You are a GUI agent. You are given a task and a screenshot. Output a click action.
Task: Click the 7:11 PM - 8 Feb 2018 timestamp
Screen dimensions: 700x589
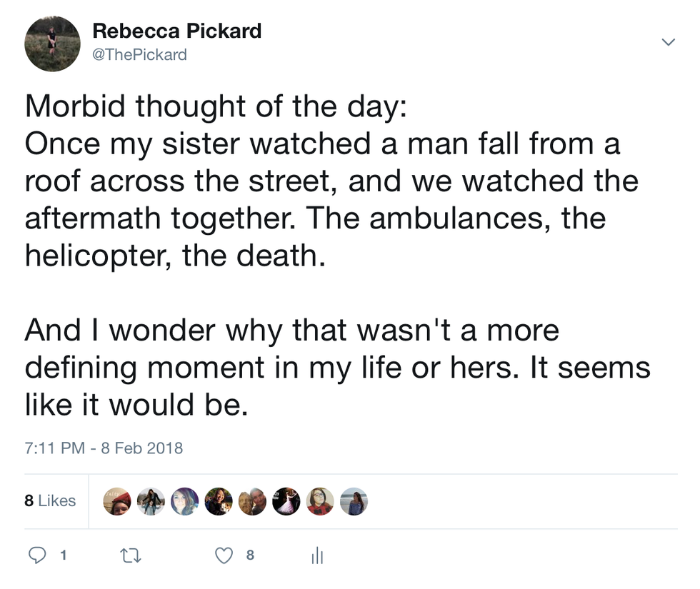pos(104,448)
